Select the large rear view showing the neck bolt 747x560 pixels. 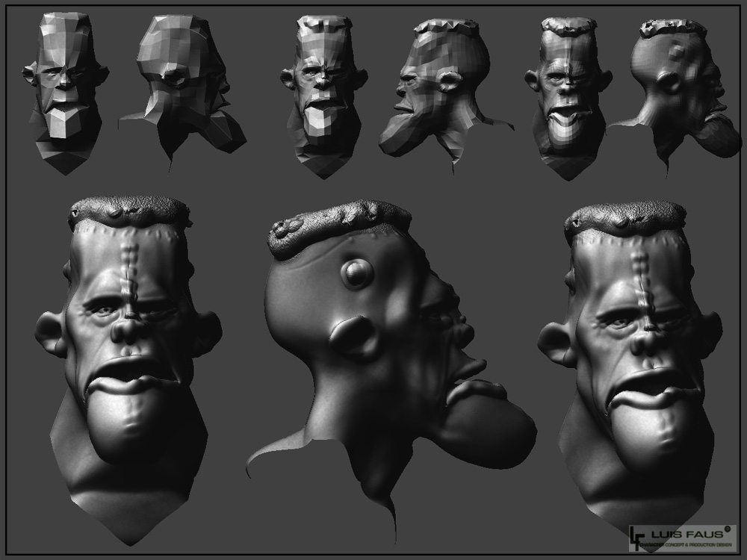391,371
